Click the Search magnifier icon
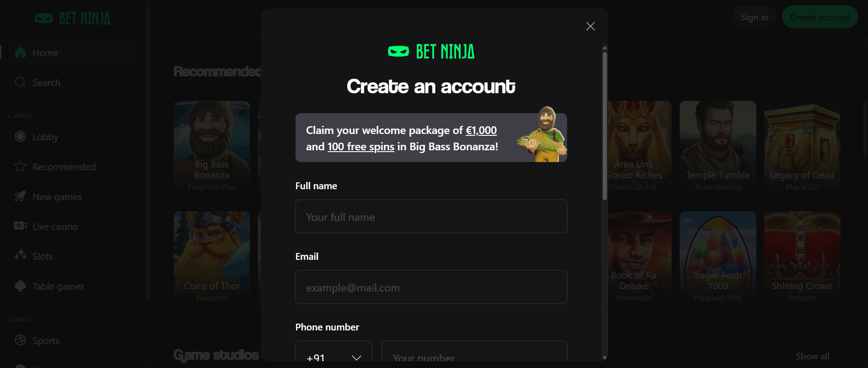This screenshot has height=368, width=868. click(20, 82)
